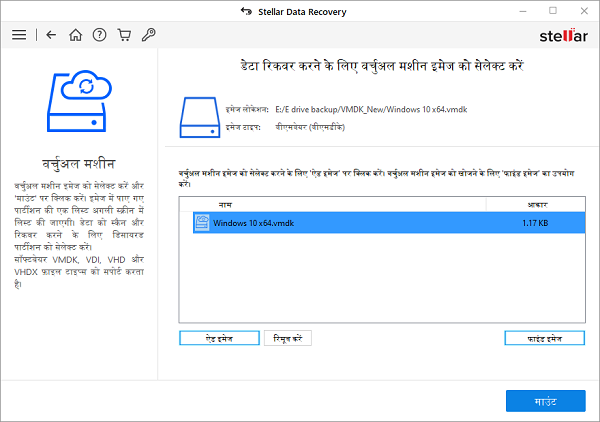This screenshot has width=600, height=422.
Task: Open the hamburger menu
Action: [19, 35]
